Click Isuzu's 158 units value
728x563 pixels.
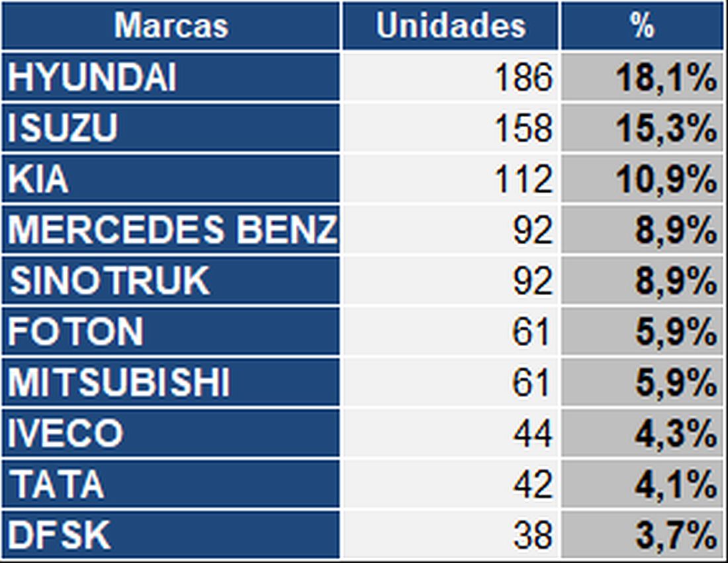click(523, 128)
